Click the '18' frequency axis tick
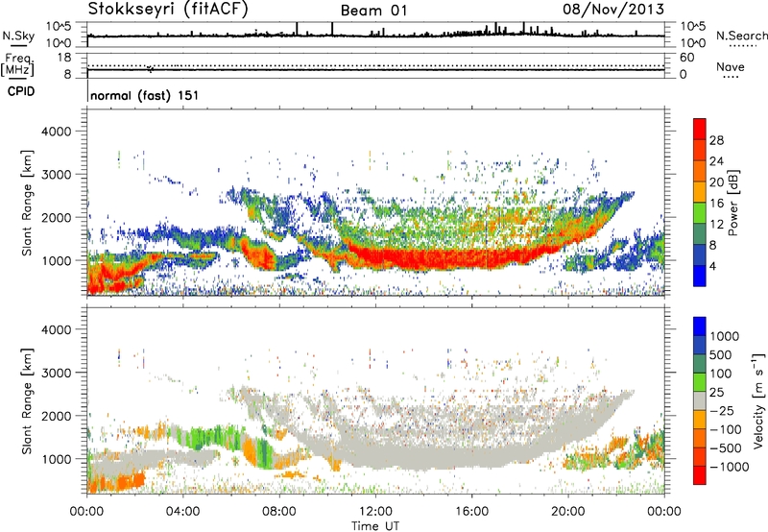This screenshot has height=532, width=768. (64, 58)
